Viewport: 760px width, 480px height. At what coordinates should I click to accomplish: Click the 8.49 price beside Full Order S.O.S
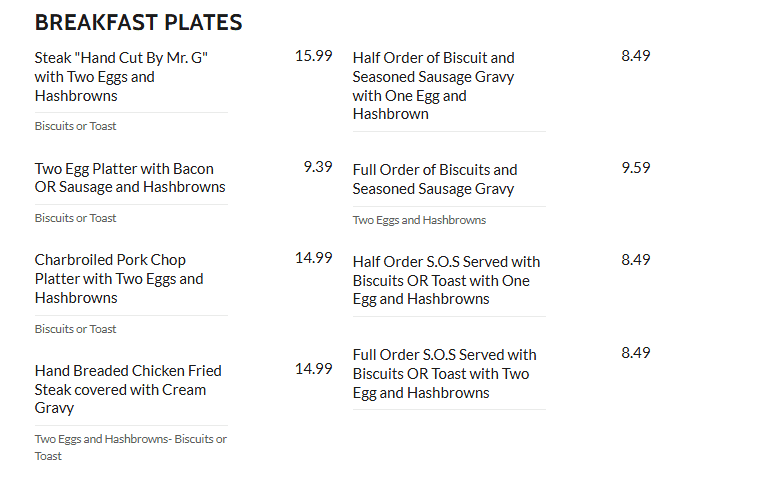636,353
